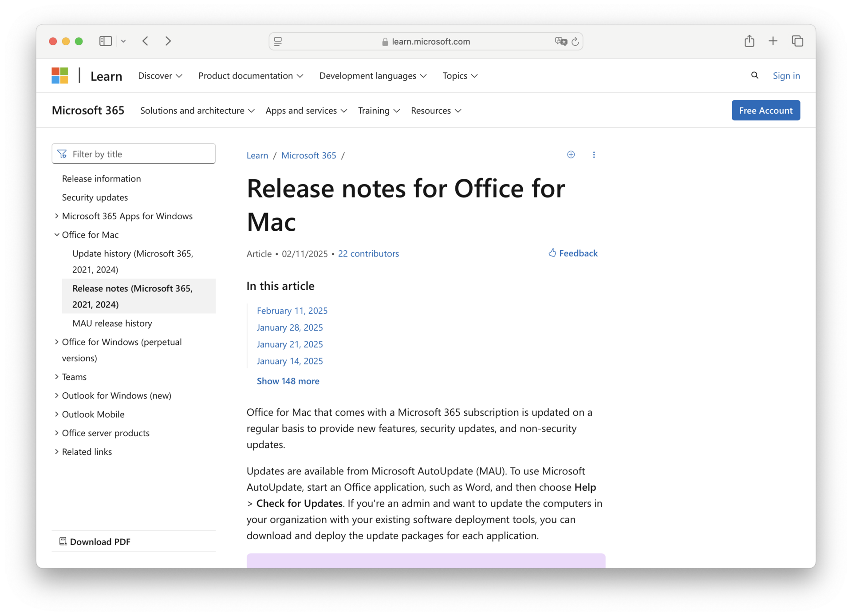
Task: Click the Microsoft logo
Action: (x=60, y=75)
